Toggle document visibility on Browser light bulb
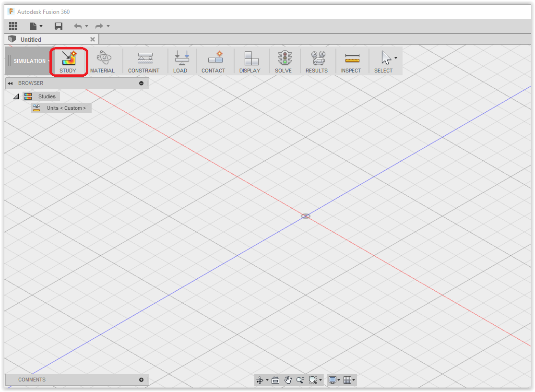535x392 pixels. (x=141, y=83)
